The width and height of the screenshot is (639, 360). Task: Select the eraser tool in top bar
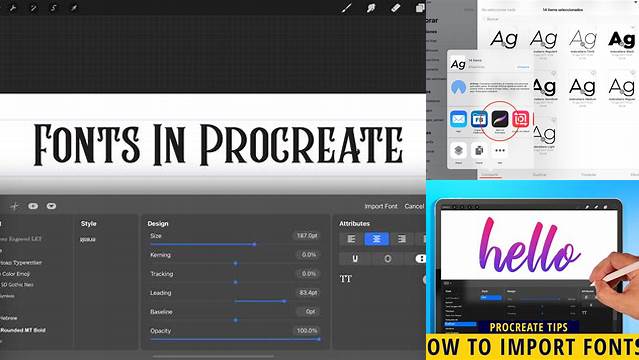(x=395, y=8)
